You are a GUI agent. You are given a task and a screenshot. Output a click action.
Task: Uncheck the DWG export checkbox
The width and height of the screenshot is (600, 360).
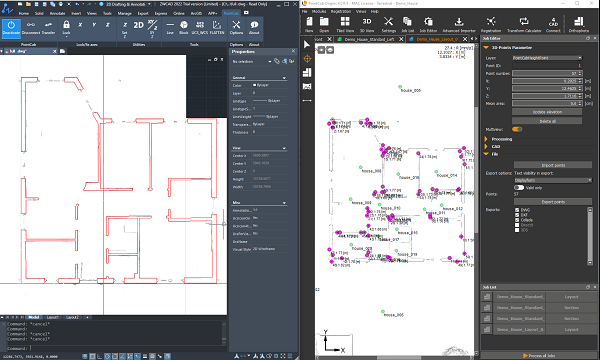point(517,210)
